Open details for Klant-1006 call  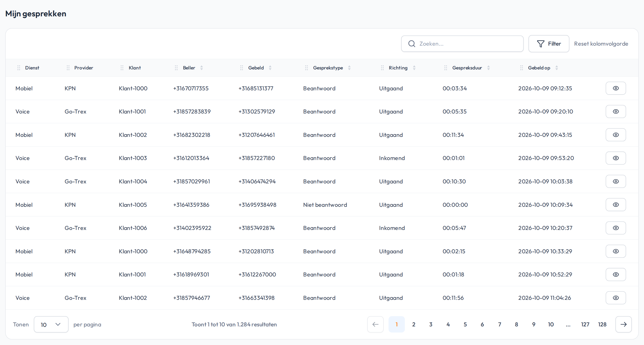tap(615, 228)
